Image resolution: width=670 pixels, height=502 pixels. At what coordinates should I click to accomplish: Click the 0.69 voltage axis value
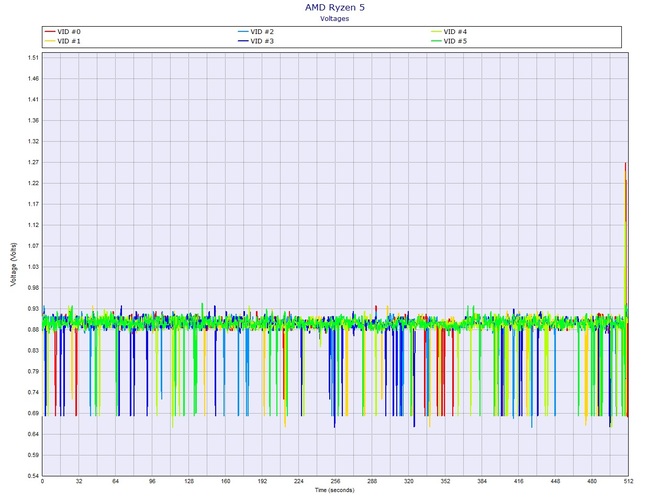coord(34,413)
